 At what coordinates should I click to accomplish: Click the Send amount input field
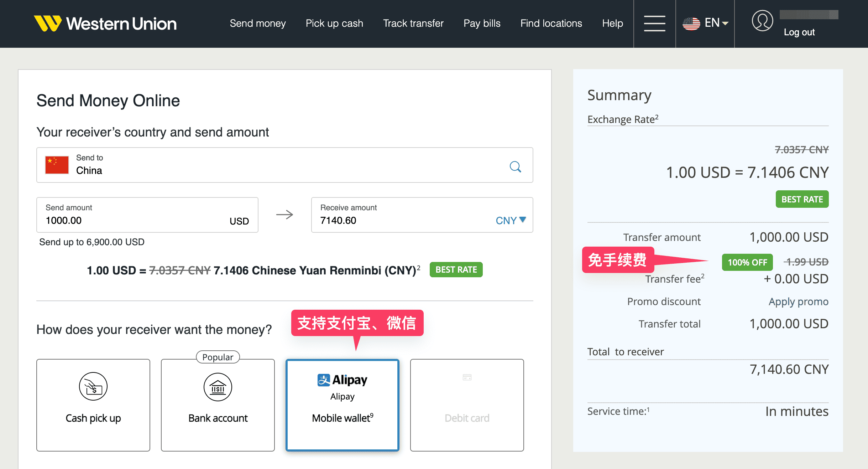click(135, 220)
